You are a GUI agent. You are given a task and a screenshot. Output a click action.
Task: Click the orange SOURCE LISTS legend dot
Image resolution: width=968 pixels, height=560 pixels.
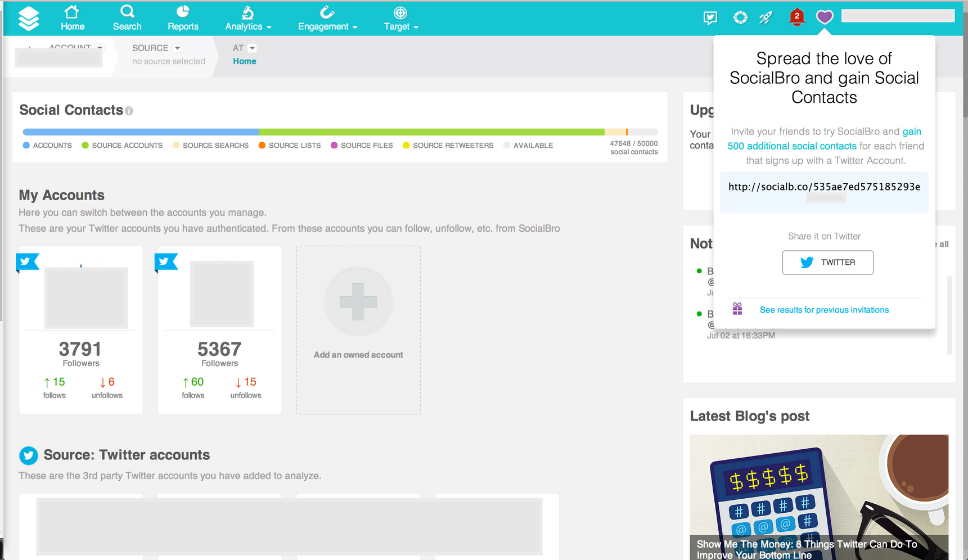tap(262, 145)
